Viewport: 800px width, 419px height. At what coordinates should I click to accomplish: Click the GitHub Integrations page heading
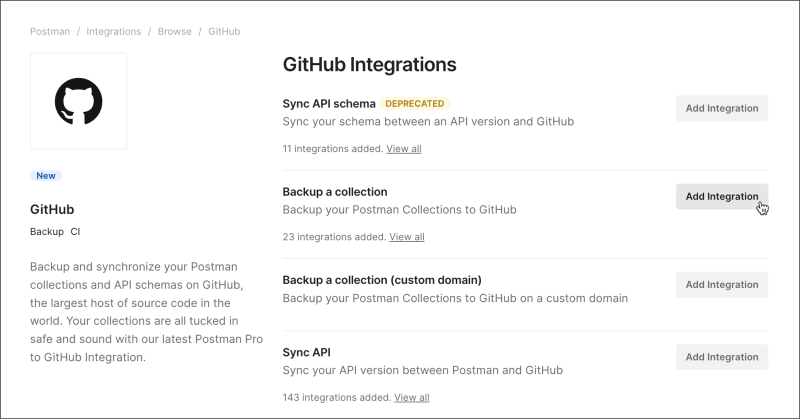pyautogui.click(x=369, y=65)
